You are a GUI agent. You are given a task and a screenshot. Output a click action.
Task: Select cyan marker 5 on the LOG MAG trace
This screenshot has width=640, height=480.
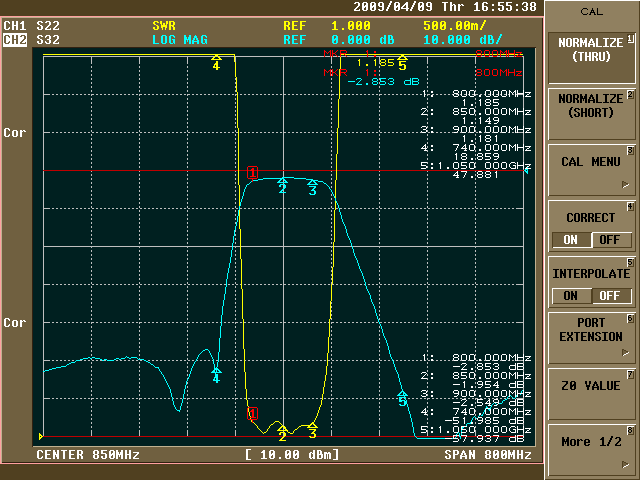(x=403, y=399)
